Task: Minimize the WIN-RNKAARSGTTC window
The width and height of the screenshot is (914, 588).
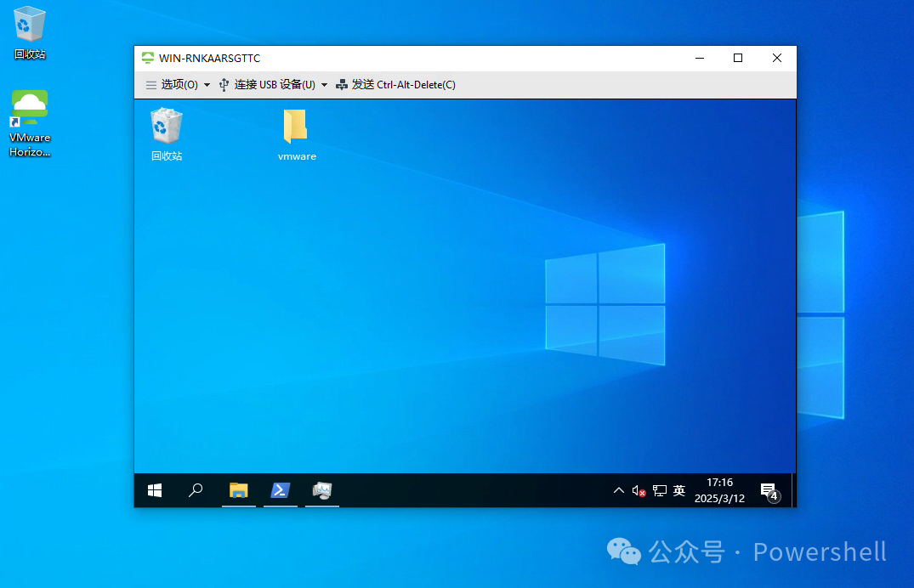Action: coord(700,58)
